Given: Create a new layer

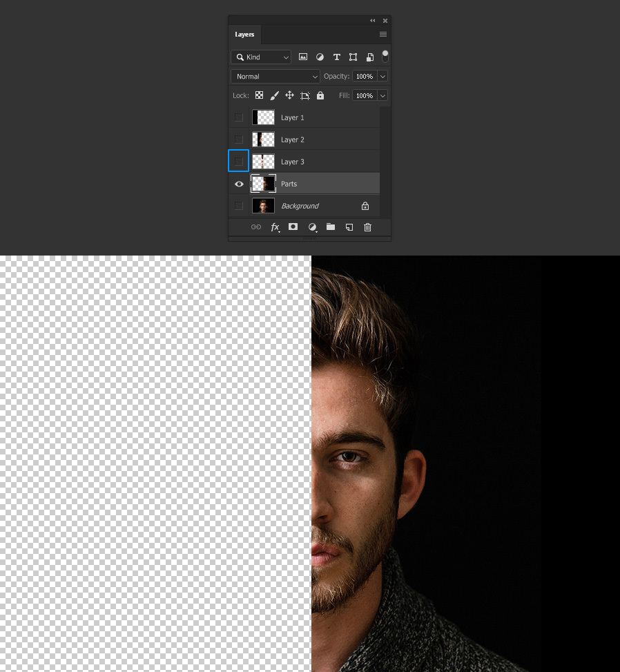Looking at the screenshot, I should point(349,227).
